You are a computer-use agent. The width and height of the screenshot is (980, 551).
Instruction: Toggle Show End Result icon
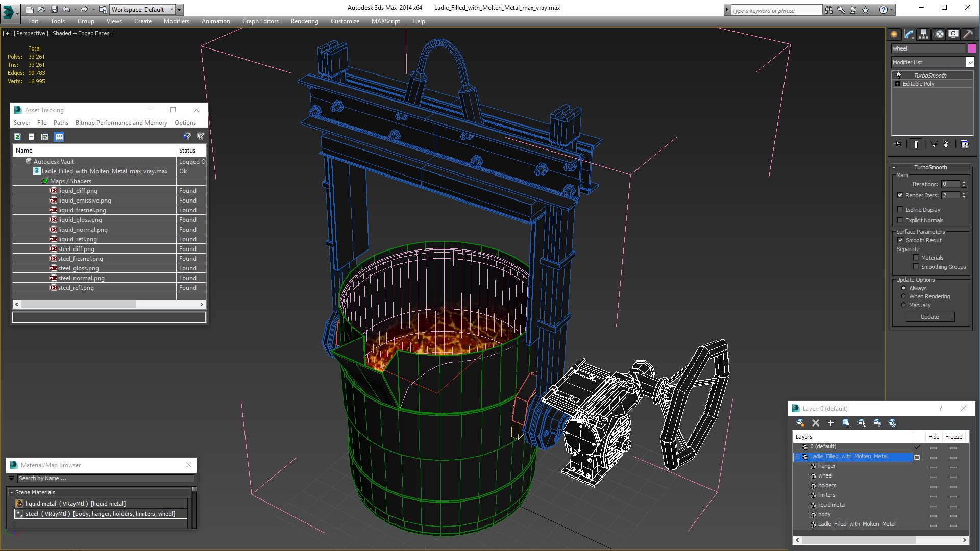[916, 144]
